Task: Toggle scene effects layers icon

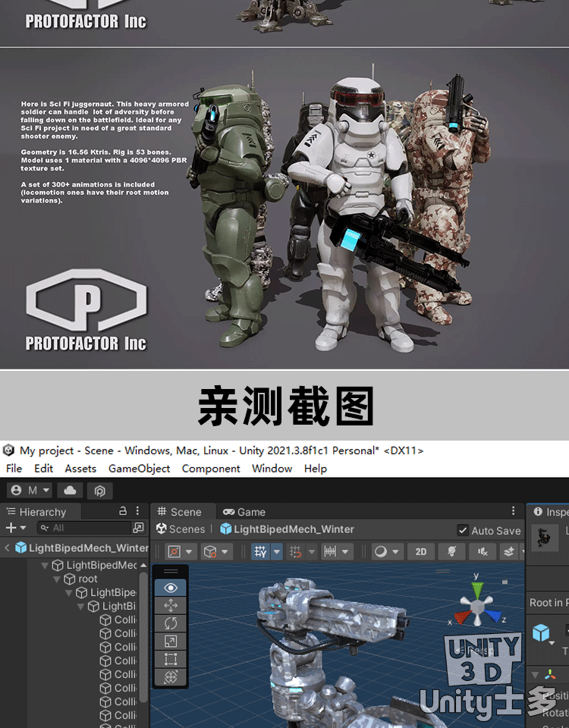Action: [x=509, y=551]
